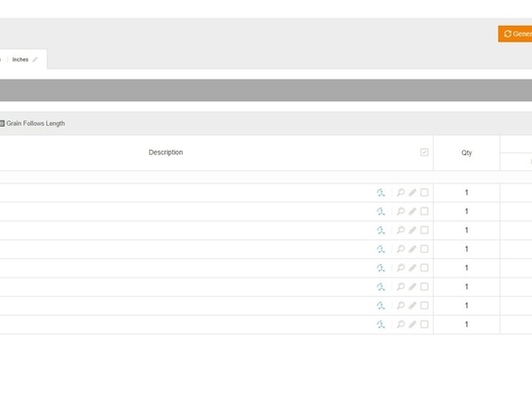Click the orange Generate button
Screen dimensions: 532x399
click(x=515, y=34)
